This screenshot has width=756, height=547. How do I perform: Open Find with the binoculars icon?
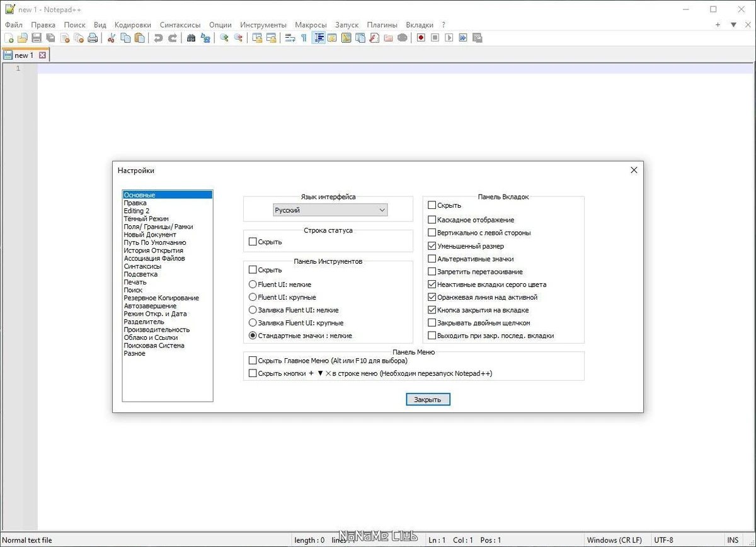(x=191, y=38)
